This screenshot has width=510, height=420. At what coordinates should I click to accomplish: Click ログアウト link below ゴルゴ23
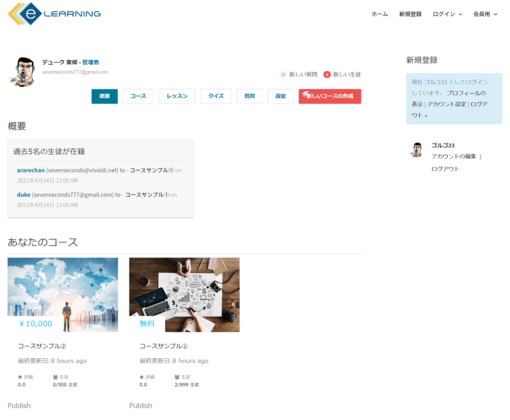click(445, 169)
